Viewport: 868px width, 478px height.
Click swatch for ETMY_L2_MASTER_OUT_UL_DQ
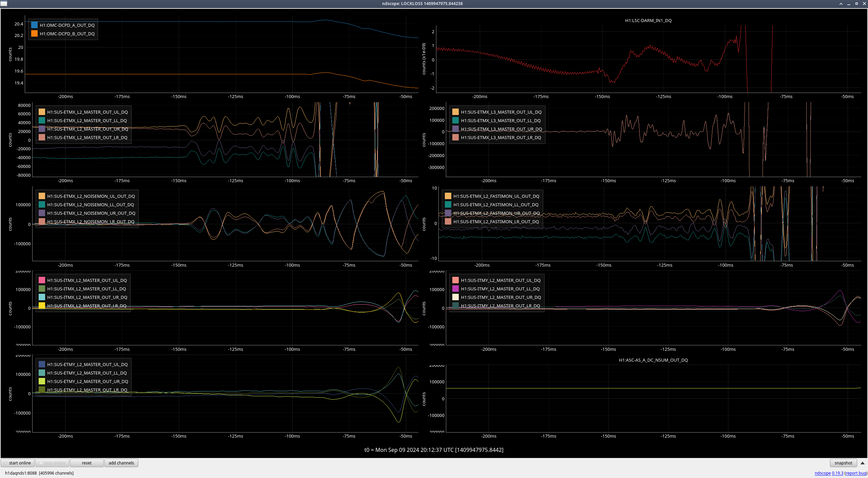click(42, 364)
